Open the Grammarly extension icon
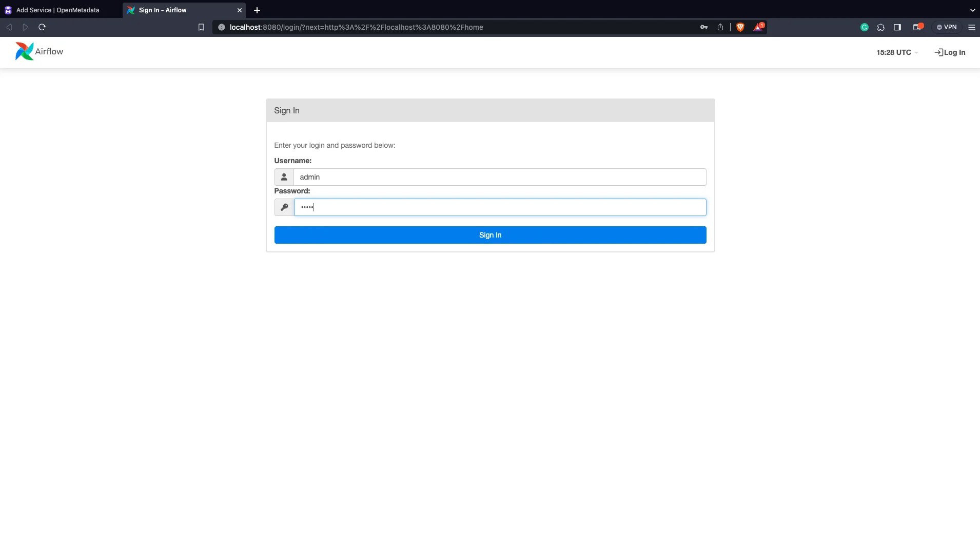This screenshot has width=980, height=550. coord(865,27)
